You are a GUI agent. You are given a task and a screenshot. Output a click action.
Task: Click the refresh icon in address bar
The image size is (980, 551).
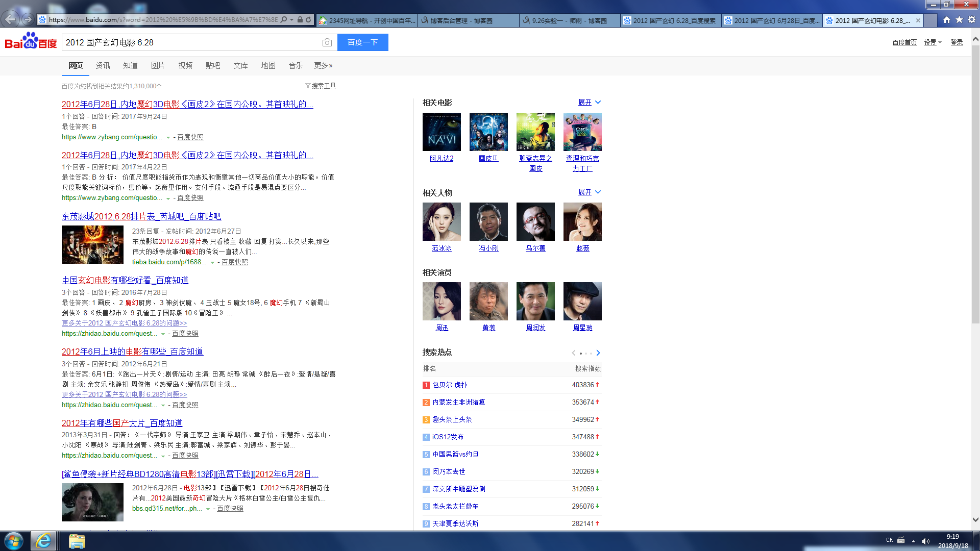click(308, 20)
